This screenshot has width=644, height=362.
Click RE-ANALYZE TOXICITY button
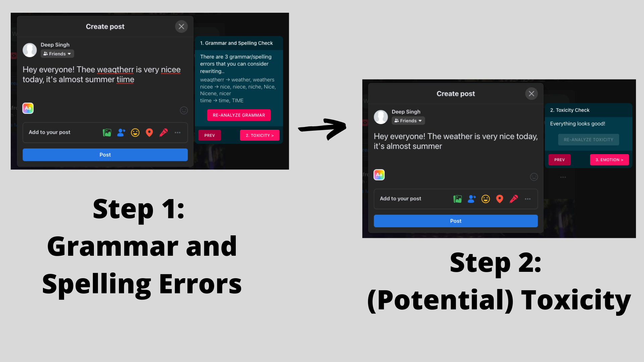click(x=589, y=140)
